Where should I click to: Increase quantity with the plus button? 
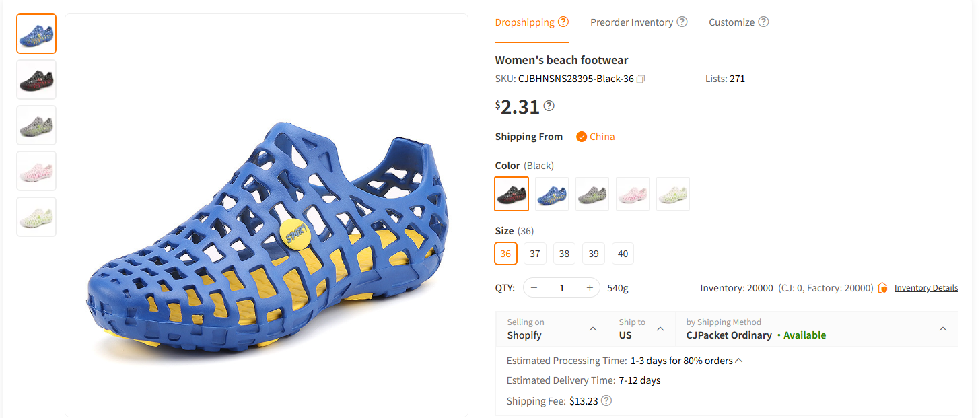tap(589, 287)
